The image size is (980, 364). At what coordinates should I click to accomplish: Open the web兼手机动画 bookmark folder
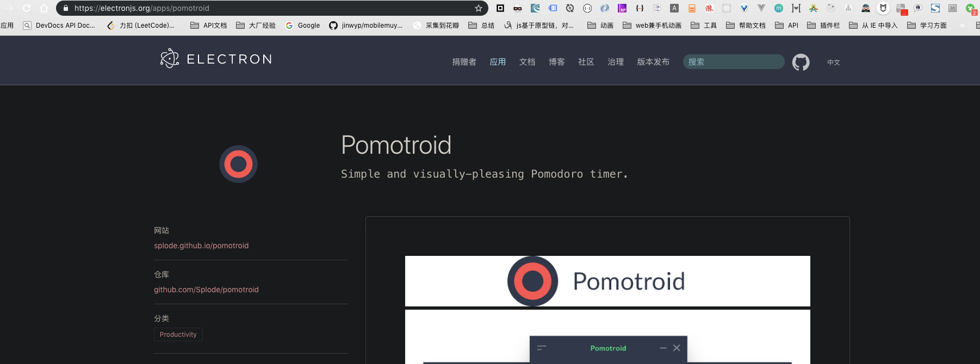pyautogui.click(x=652, y=26)
